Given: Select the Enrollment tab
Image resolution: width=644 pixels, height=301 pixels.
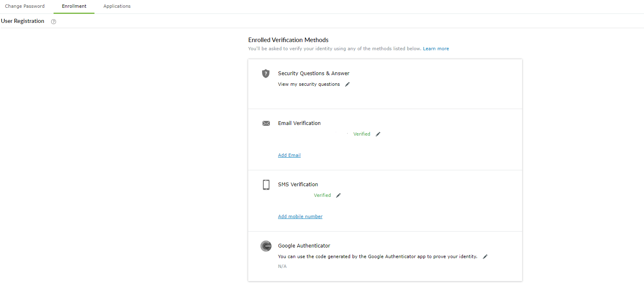Looking at the screenshot, I should (x=74, y=6).
